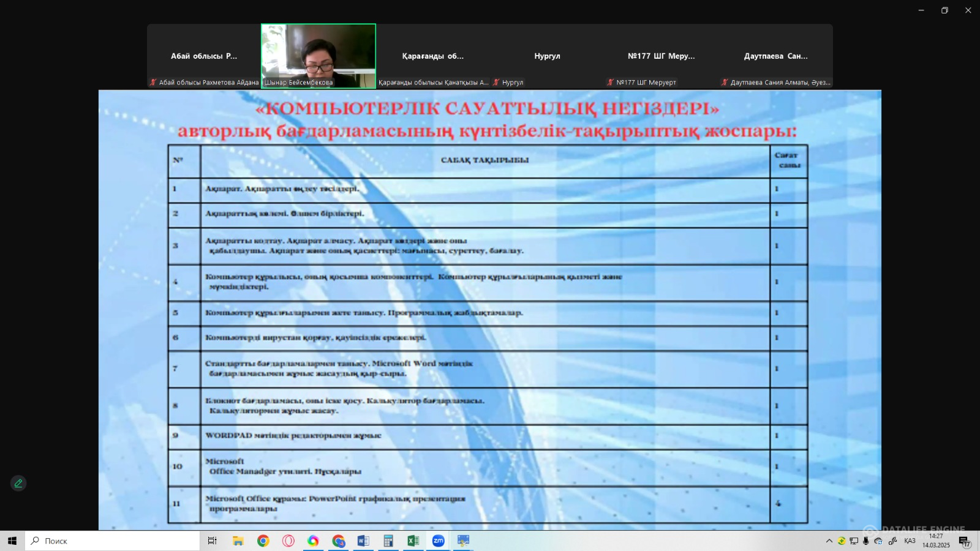This screenshot has width=980, height=551.
Task: Select the Нургул participant tile
Action: coord(547,56)
